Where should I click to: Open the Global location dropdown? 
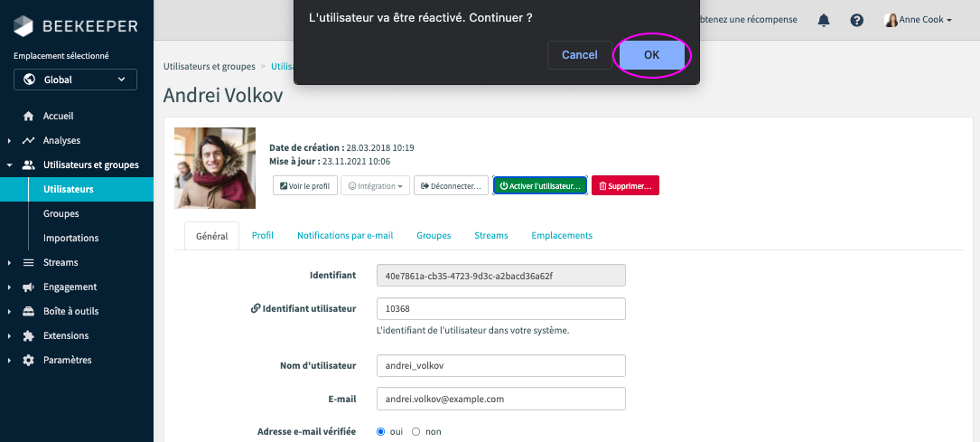[75, 80]
